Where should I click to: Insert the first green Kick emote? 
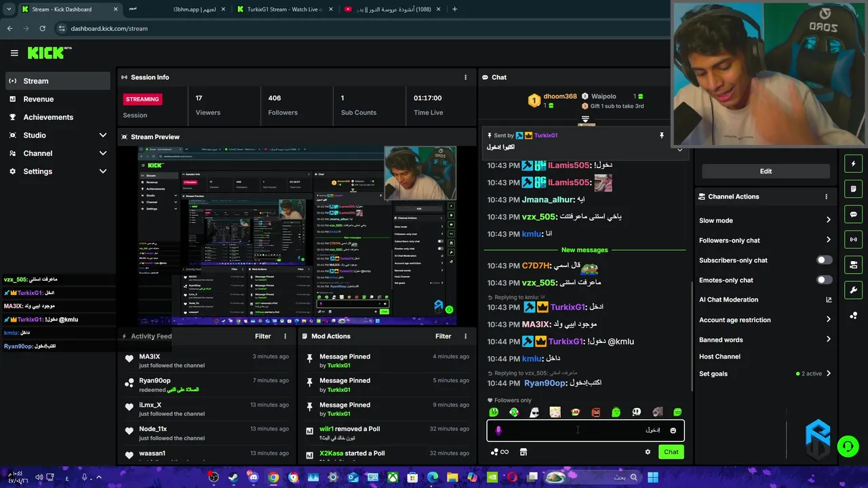coord(494,412)
